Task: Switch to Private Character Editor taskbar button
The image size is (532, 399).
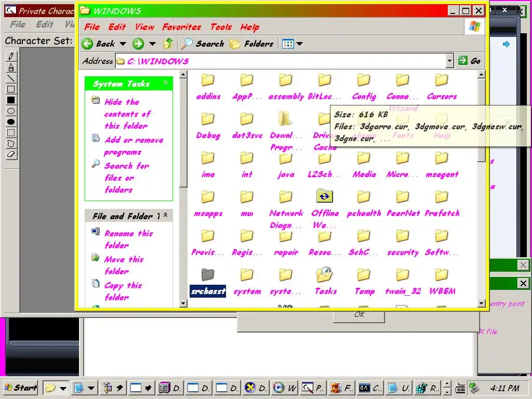Action: (x=313, y=388)
